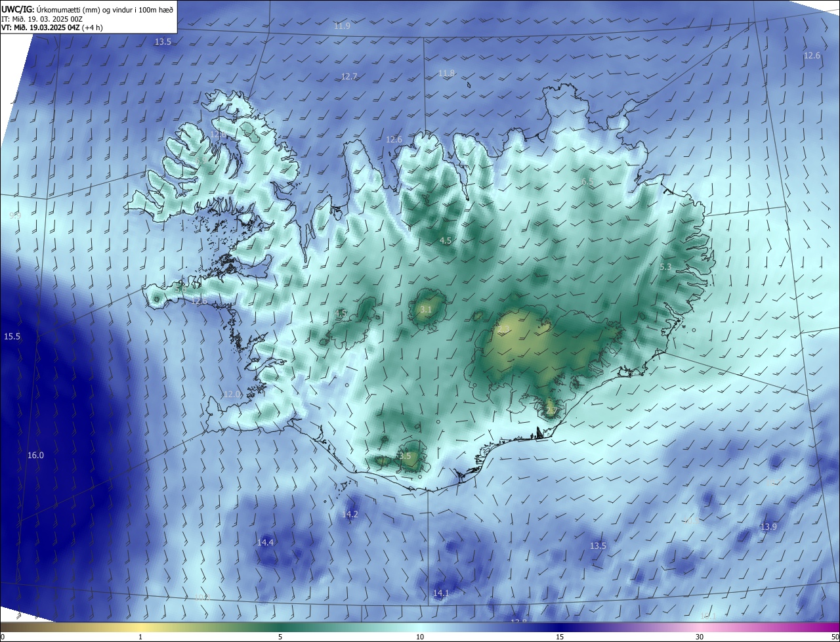The image size is (840, 642).
Task: Click the 15 tick on the color scale
Action: pyautogui.click(x=560, y=637)
